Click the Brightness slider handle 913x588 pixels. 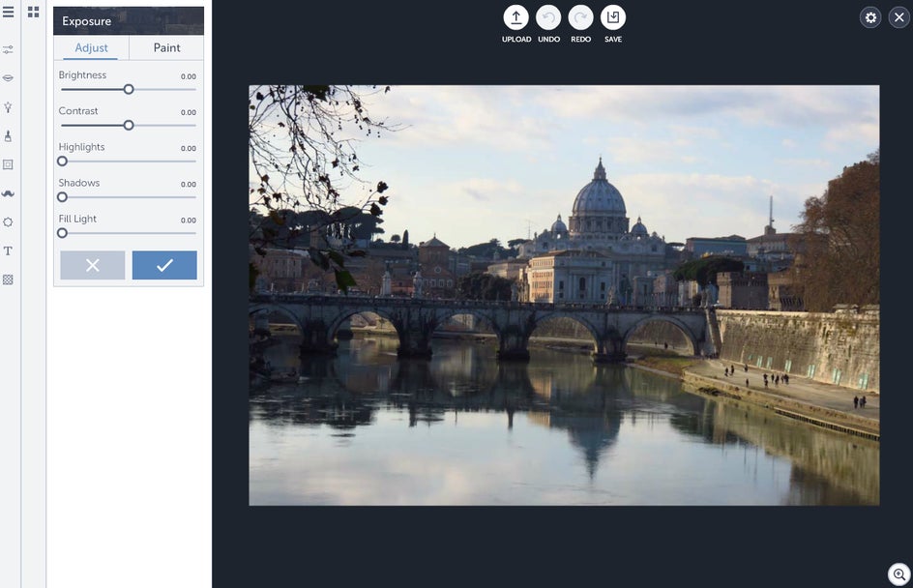(129, 90)
